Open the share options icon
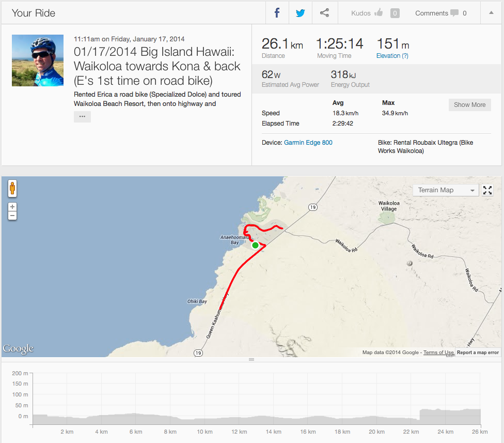Viewport: 504px width, 443px height. click(324, 13)
